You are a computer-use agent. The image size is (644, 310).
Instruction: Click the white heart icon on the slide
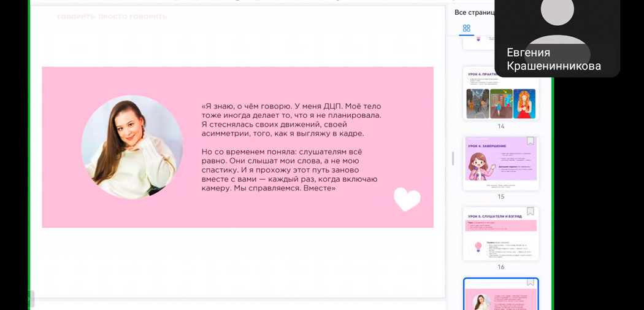coord(407,200)
